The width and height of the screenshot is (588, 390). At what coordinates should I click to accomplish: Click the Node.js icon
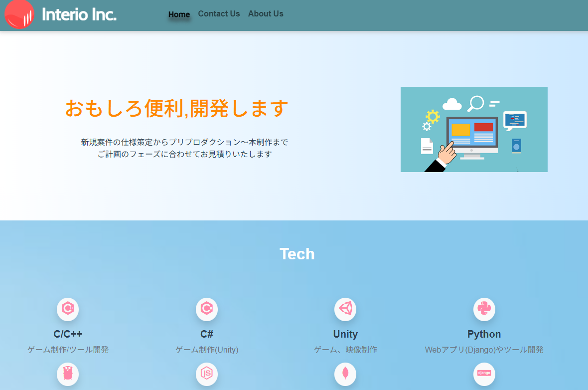pos(207,374)
